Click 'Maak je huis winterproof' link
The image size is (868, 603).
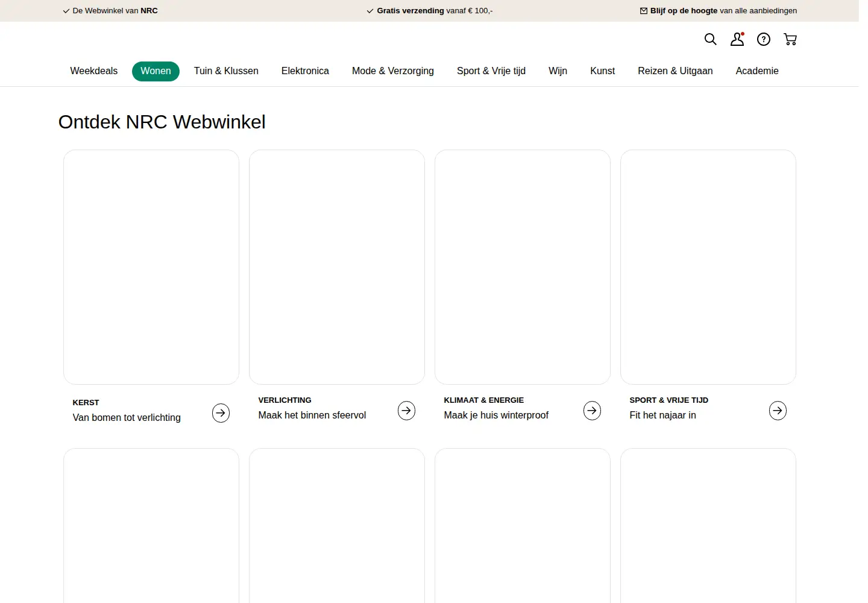[496, 415]
